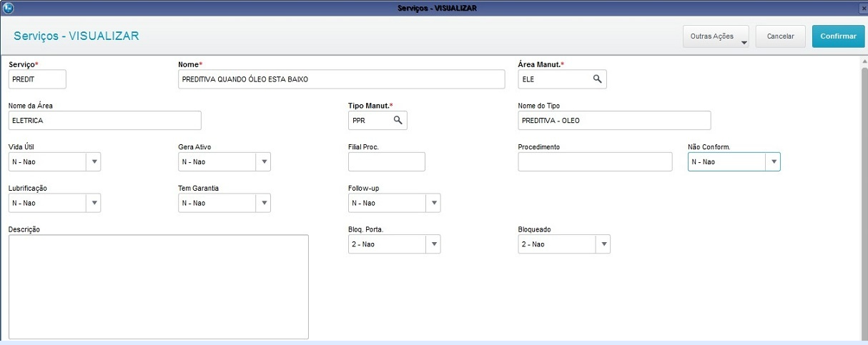Viewport: 868px width, 345px height.
Task: Click the Procedimento label
Action: [539, 146]
